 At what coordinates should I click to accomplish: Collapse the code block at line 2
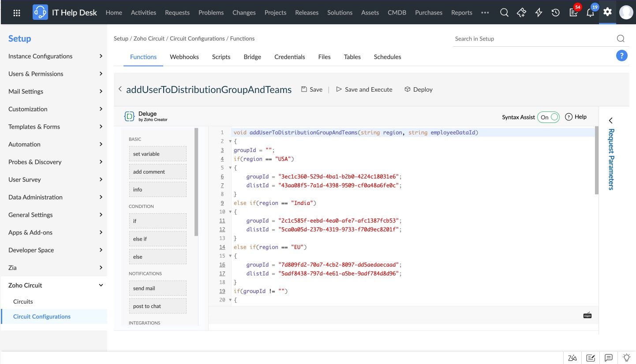click(x=230, y=141)
